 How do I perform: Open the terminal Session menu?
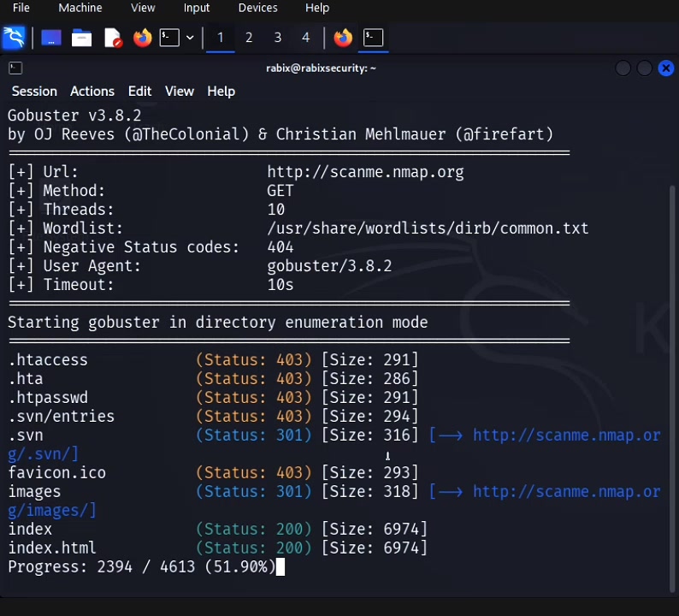click(x=34, y=92)
